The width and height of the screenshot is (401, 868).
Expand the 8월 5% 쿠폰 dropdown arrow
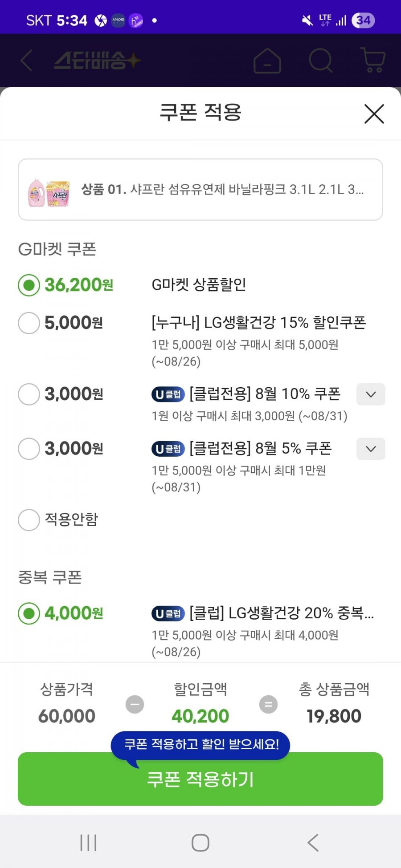(x=371, y=449)
